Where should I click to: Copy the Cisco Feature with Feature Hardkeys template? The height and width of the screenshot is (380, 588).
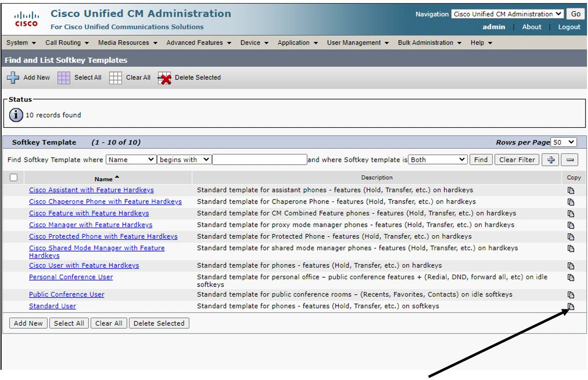[x=571, y=214]
